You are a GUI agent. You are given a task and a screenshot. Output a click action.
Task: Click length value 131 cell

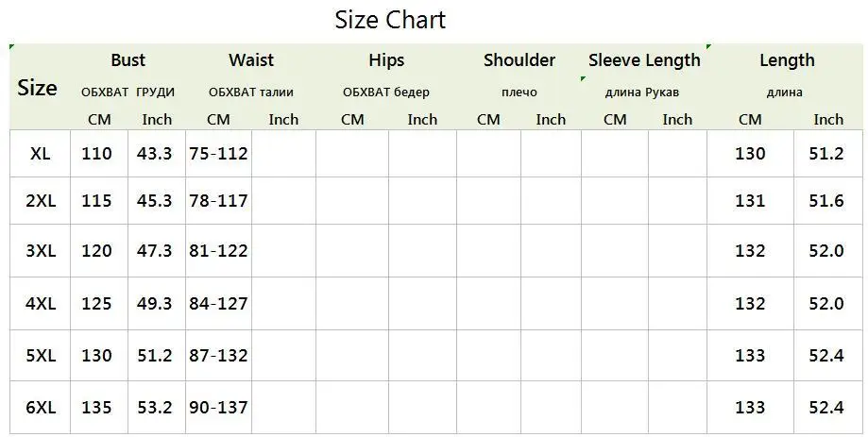click(750, 201)
